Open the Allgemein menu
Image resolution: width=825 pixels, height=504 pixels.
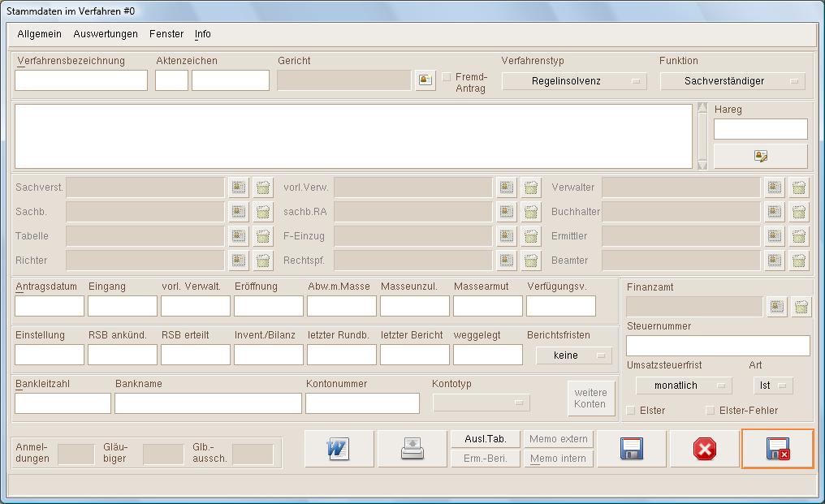40,34
